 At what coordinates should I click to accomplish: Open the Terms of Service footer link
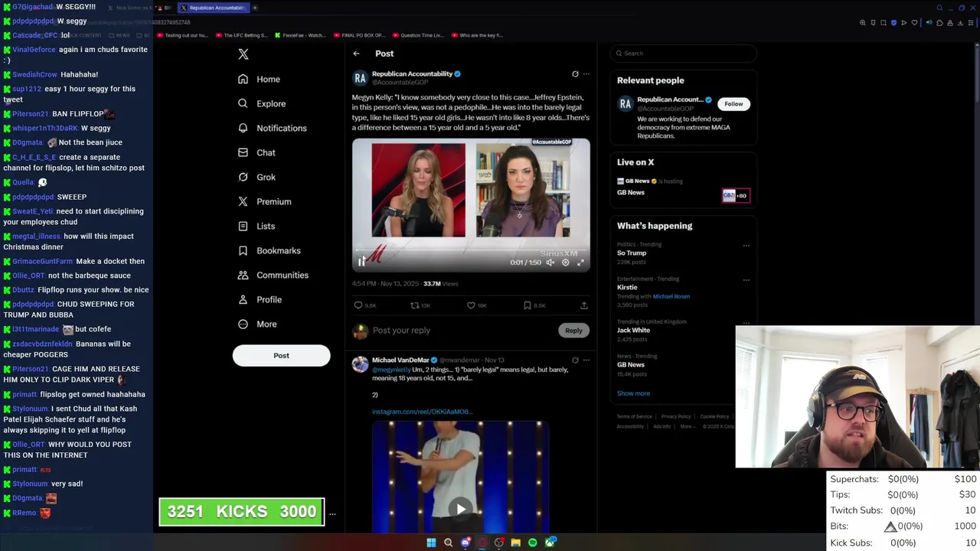tap(634, 416)
